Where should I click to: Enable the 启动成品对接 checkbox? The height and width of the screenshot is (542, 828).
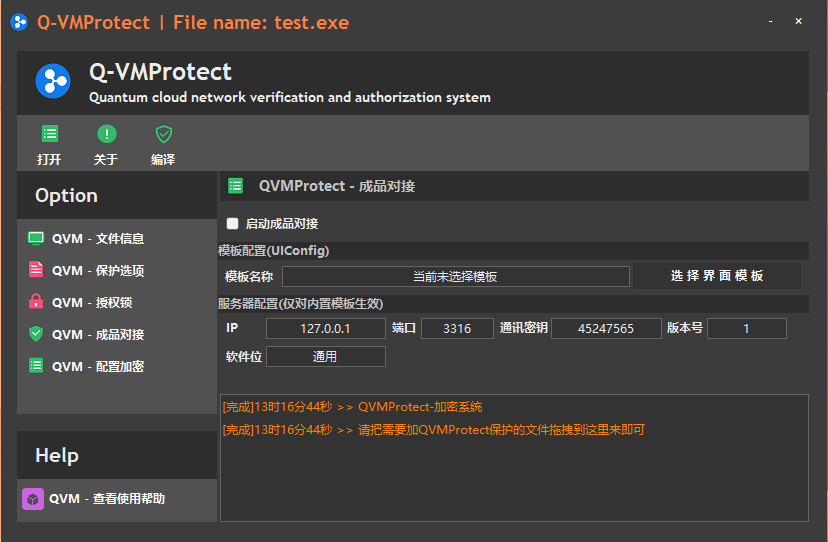[x=233, y=224]
